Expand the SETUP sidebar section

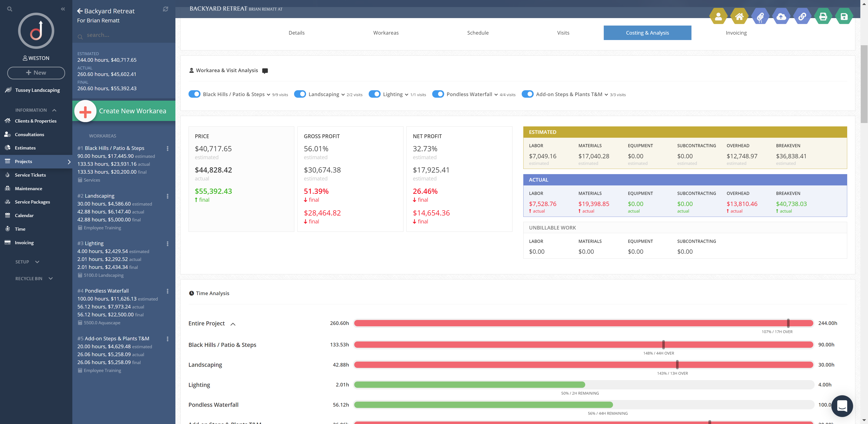[37, 262]
